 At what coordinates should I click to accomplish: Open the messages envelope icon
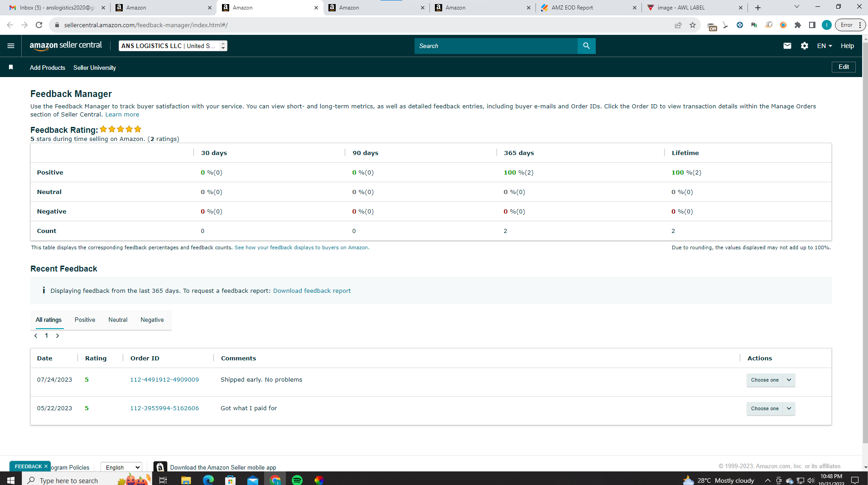coord(787,46)
